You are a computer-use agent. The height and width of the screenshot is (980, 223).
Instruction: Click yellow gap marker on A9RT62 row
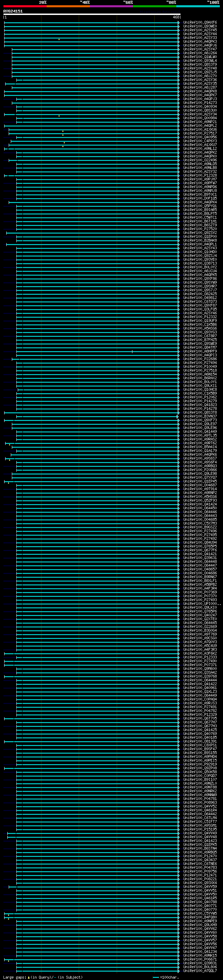9,444
